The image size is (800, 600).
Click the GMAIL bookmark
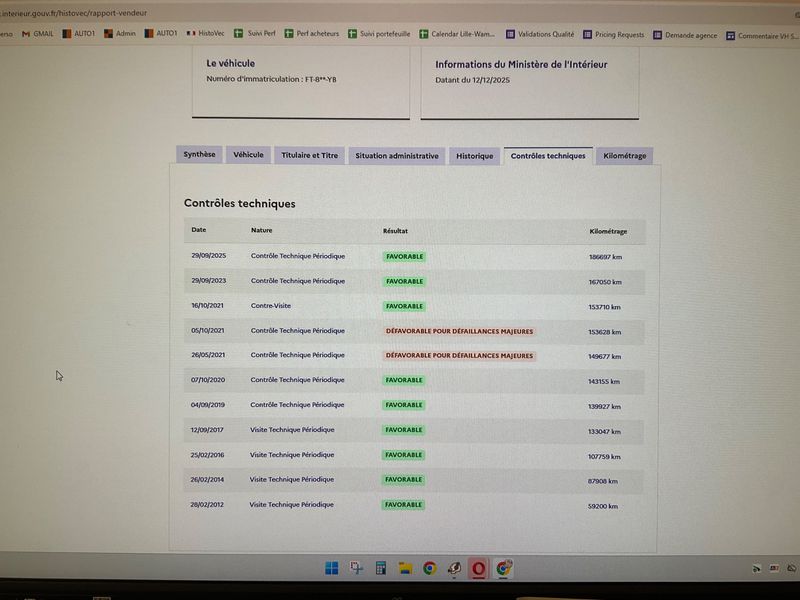38,33
